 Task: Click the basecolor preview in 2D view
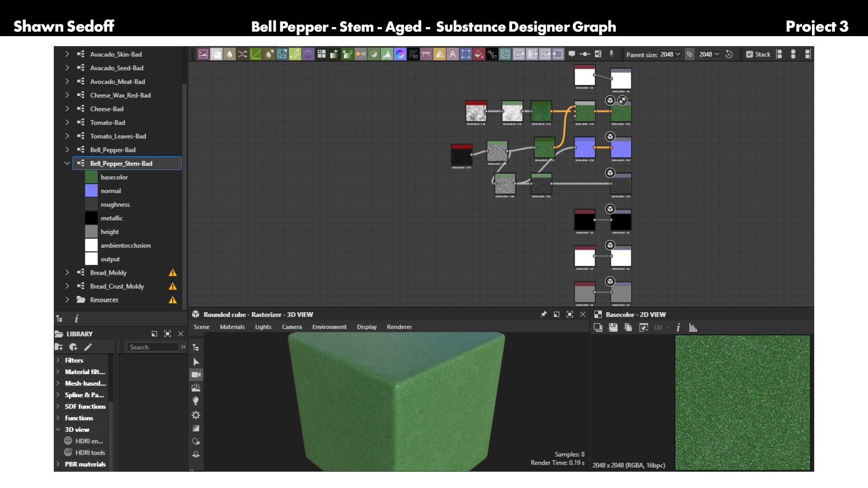tap(742, 403)
